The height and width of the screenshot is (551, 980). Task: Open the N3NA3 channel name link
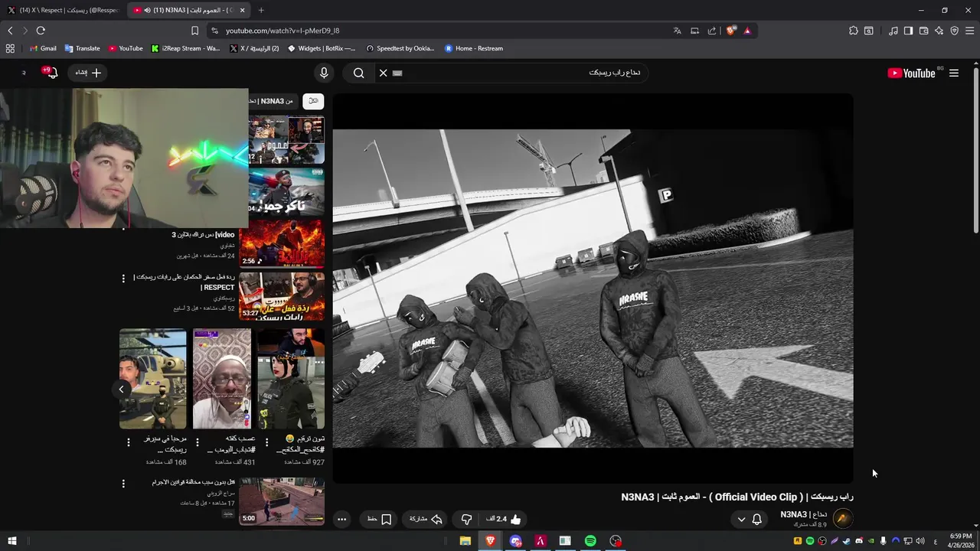point(803,514)
